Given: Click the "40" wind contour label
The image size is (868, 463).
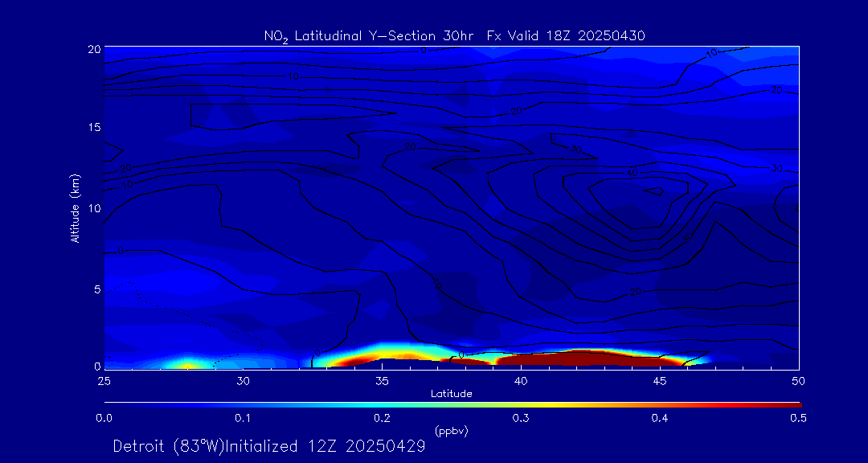Looking at the screenshot, I should (x=633, y=174).
